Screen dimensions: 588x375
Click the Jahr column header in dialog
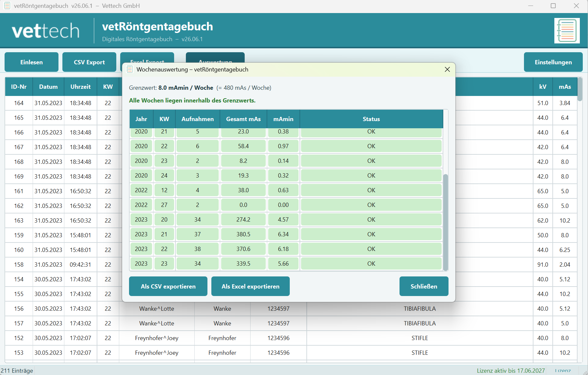[141, 119]
